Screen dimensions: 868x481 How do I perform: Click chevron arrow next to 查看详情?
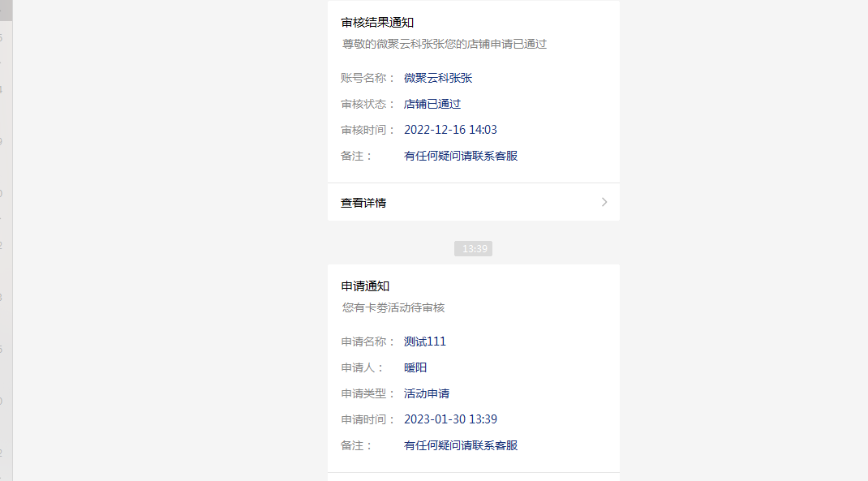click(604, 203)
